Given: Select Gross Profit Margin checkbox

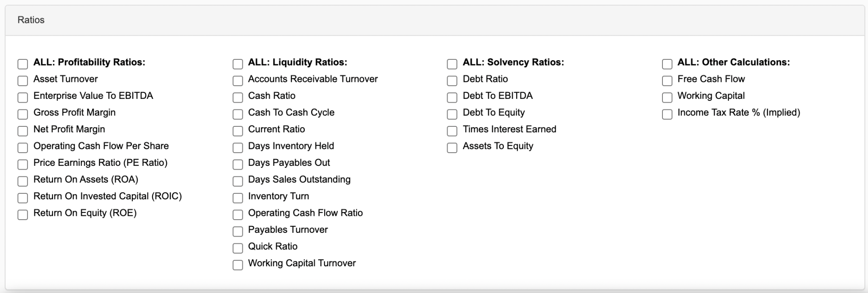Looking at the screenshot, I should (23, 114).
